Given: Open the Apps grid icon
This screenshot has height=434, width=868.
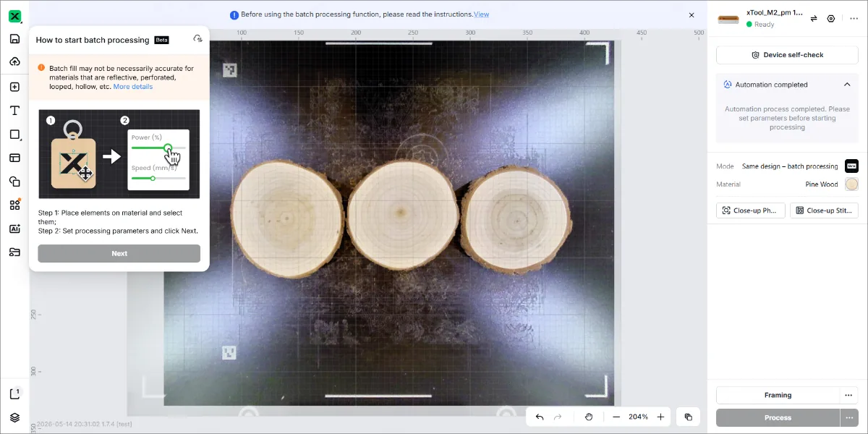Looking at the screenshot, I should pyautogui.click(x=14, y=205).
